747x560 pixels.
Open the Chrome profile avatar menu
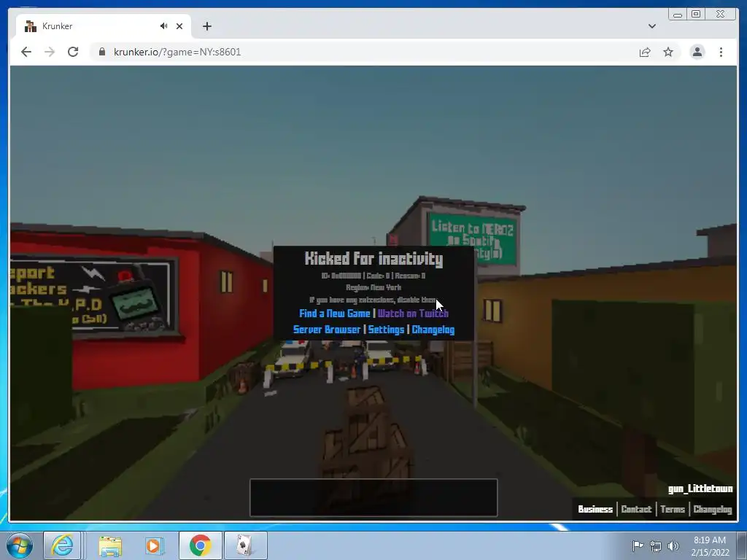click(x=697, y=52)
